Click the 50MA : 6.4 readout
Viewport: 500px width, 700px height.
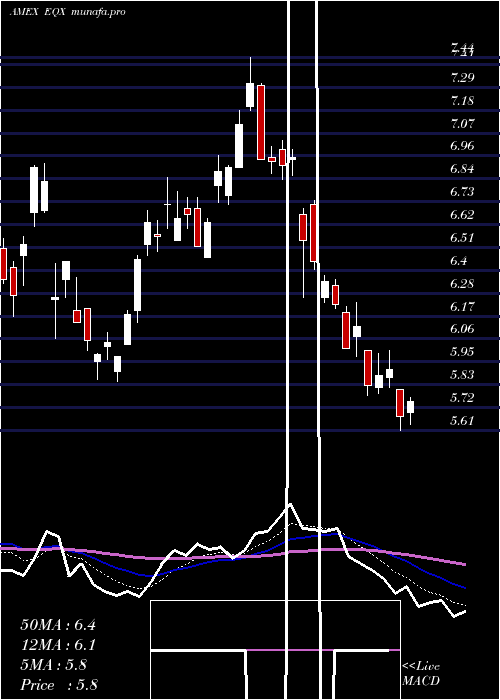point(58,625)
